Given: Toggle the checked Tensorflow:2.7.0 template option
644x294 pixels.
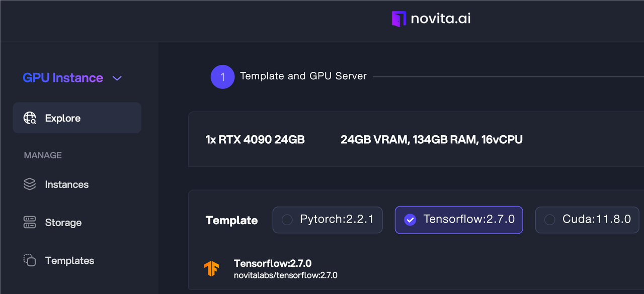Looking at the screenshot, I should point(410,220).
